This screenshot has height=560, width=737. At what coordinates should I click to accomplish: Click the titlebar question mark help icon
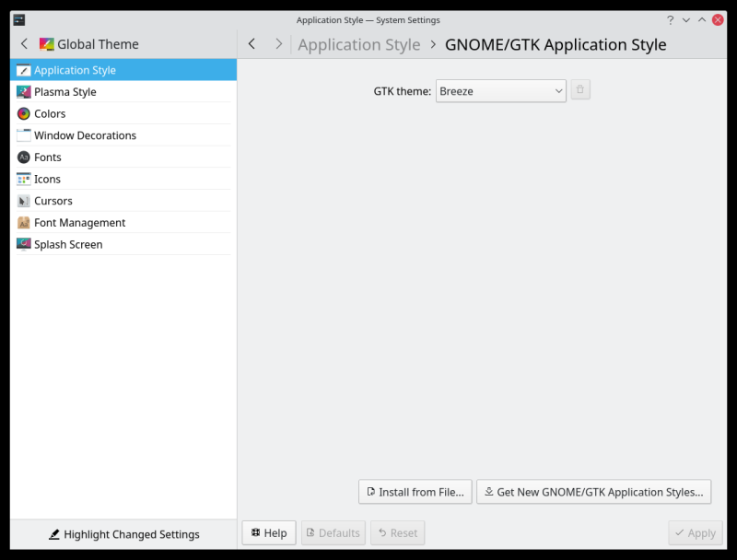coord(670,19)
